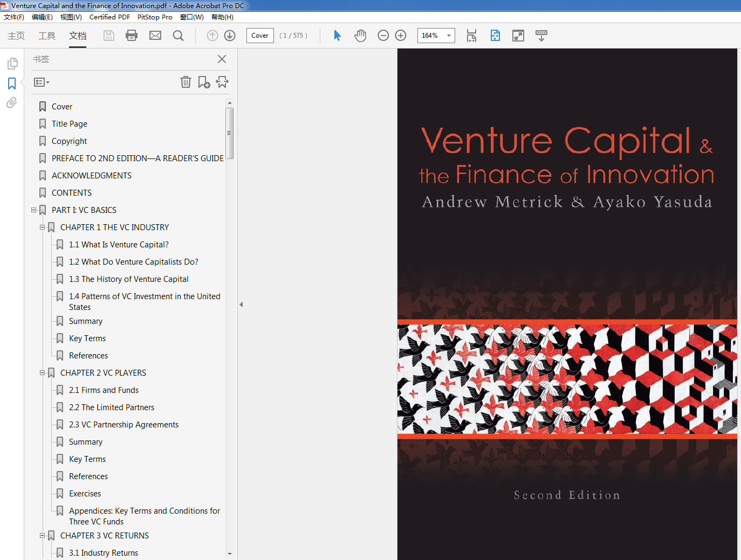Screen dimensions: 741x560
Task: Fit one full page icon
Action: click(x=495, y=36)
